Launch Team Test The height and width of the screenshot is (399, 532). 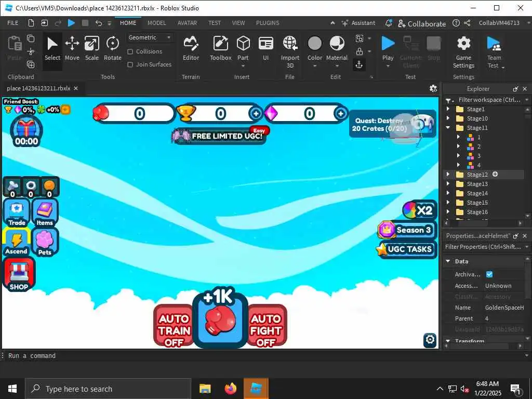tap(494, 51)
